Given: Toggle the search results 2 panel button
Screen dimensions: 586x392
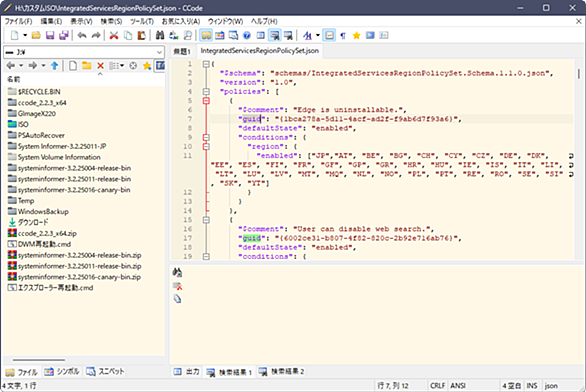Looking at the screenshot, I should (288, 36).
